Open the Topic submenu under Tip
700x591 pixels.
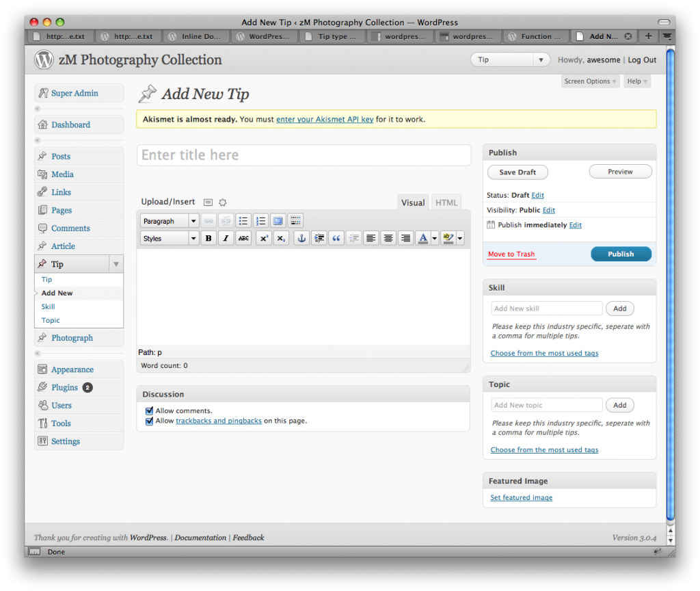point(51,320)
